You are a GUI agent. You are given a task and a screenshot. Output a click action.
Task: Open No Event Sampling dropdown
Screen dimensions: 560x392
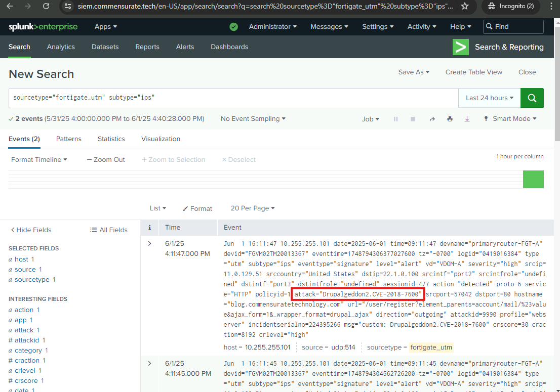253,119
